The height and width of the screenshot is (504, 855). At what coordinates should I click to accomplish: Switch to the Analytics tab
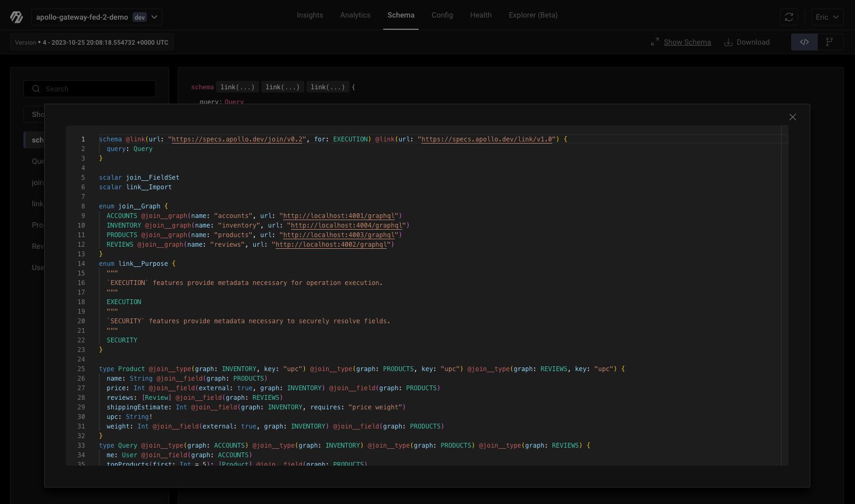click(355, 15)
